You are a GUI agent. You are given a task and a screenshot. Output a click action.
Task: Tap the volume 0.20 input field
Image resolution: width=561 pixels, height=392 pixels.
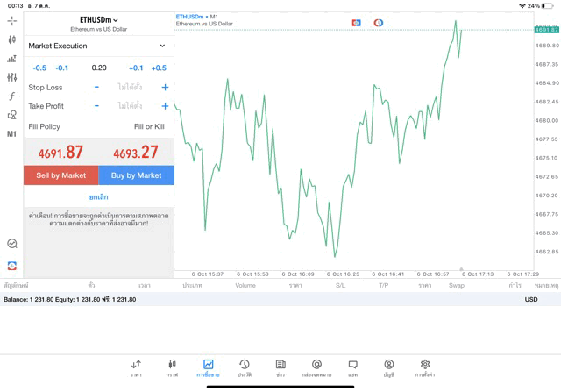point(99,68)
